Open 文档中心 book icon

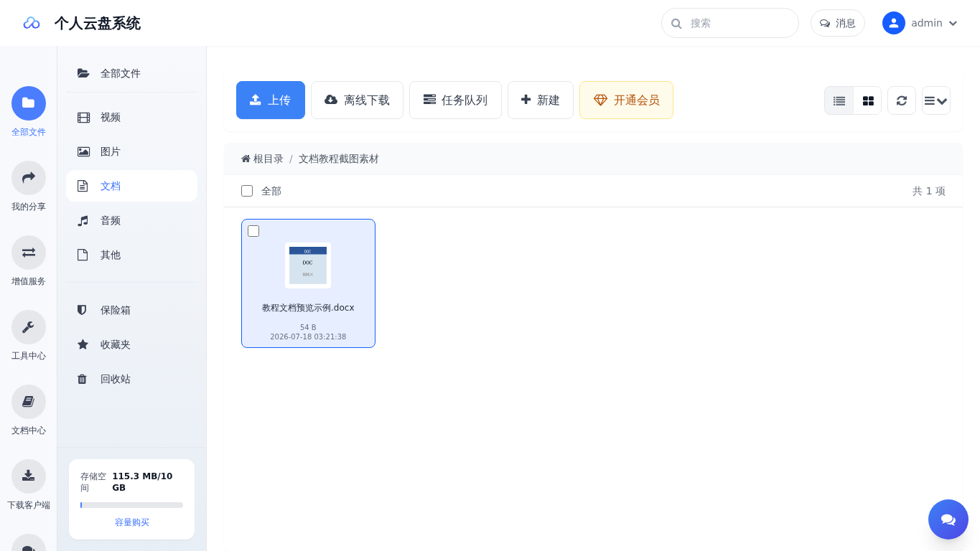click(x=29, y=402)
